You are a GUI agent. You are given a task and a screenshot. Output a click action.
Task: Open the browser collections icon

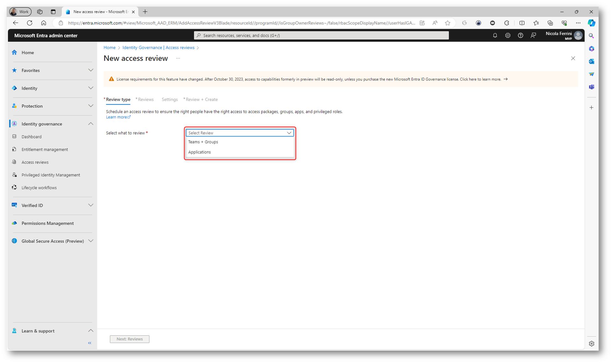click(x=550, y=23)
